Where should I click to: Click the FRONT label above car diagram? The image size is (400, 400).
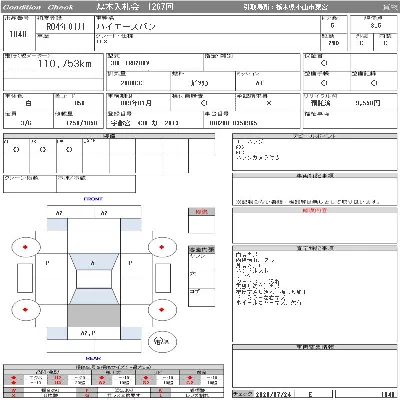(93, 199)
